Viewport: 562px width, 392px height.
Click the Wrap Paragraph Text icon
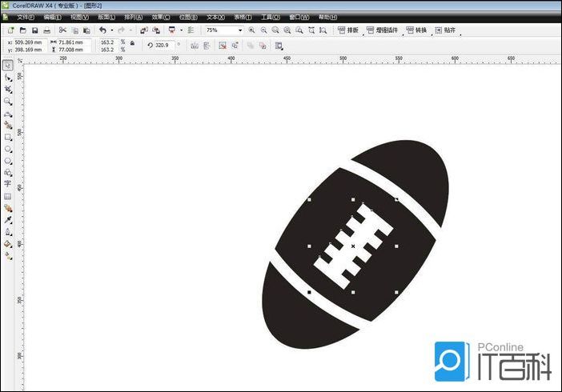coord(279,46)
